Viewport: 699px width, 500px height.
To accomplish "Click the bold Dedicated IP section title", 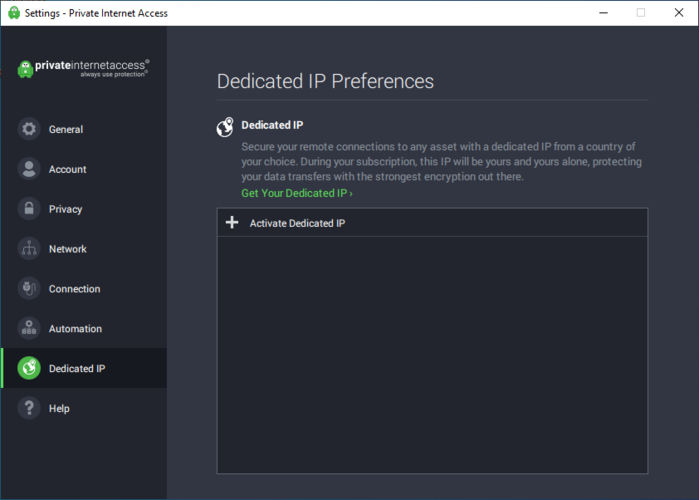I will pyautogui.click(x=272, y=125).
